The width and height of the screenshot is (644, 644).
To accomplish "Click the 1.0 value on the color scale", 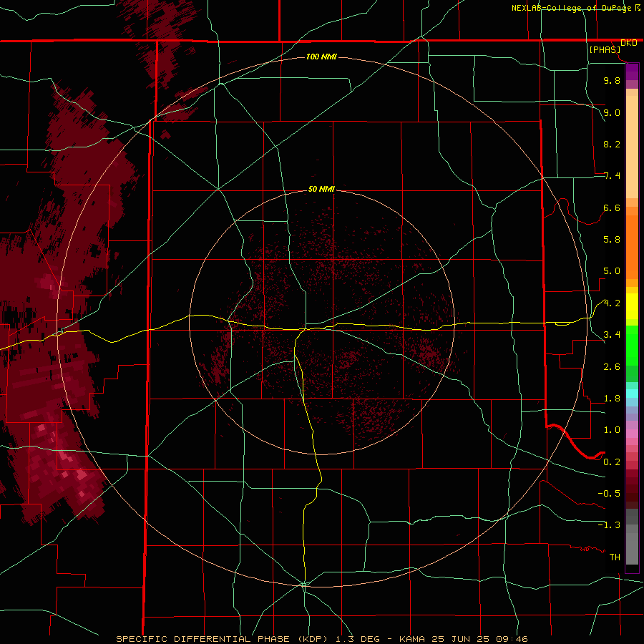I will click(x=612, y=430).
